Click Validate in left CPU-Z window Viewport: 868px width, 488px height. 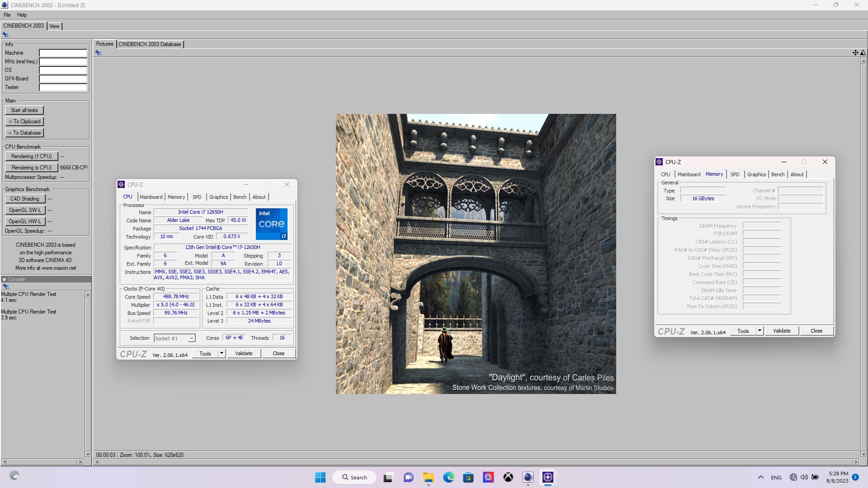tap(244, 353)
